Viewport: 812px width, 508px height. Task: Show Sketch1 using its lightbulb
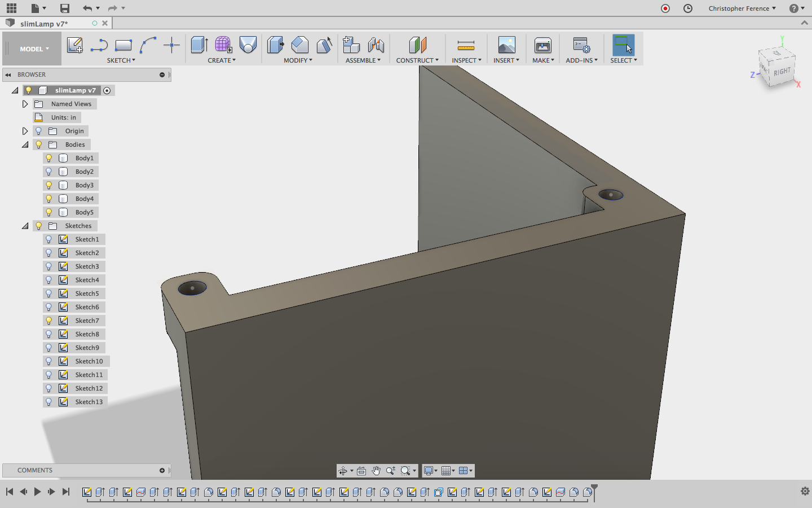pyautogui.click(x=49, y=239)
